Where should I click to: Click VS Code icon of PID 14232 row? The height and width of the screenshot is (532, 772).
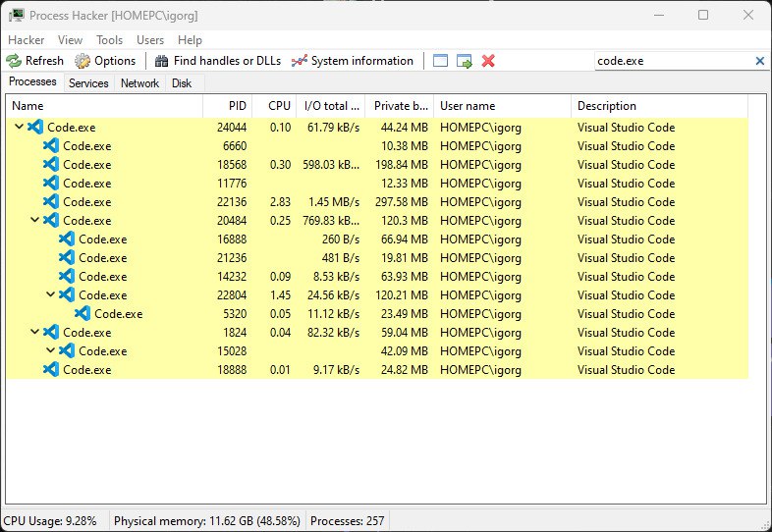point(67,276)
